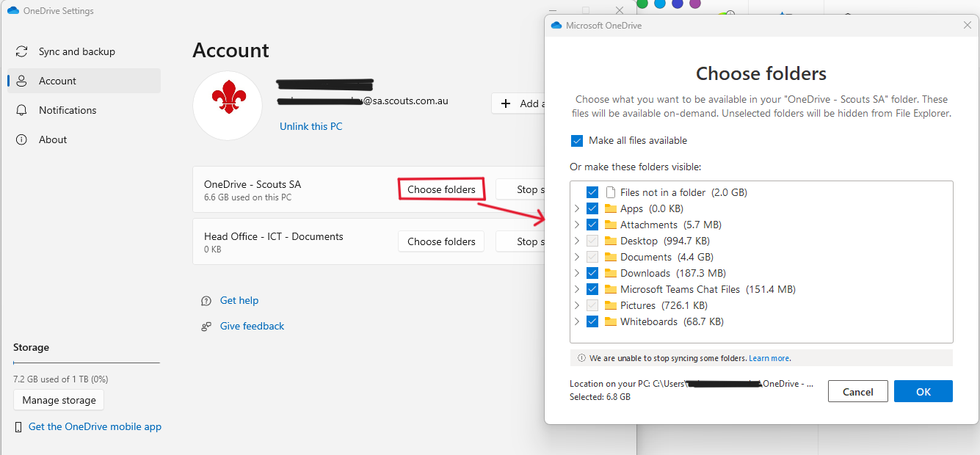This screenshot has height=455, width=980.
Task: Click the "Selected: 6.8 GB" text
Action: (x=600, y=397)
